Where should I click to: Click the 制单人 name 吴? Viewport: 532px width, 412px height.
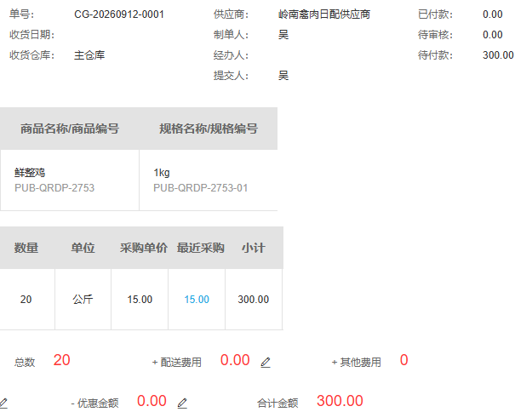(x=283, y=35)
